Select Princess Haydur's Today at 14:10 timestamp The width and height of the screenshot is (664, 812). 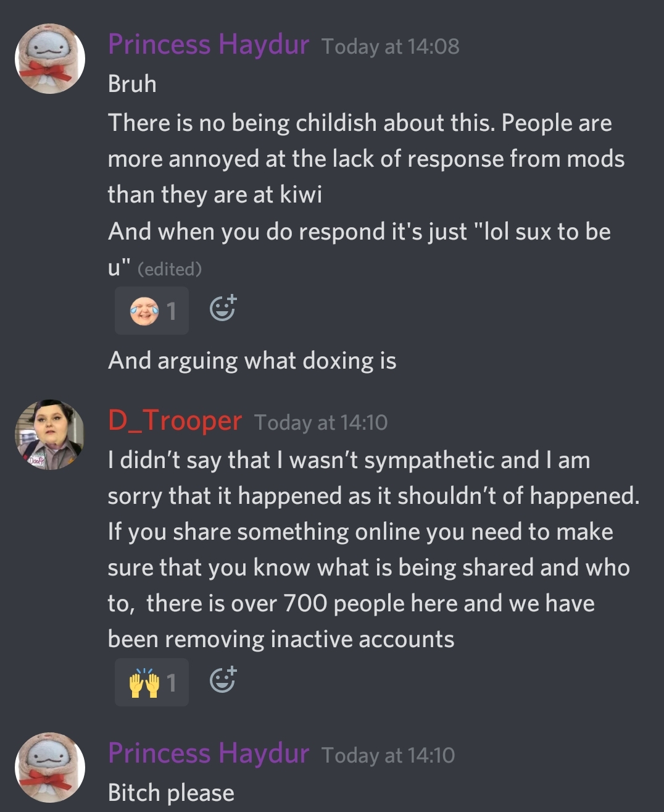(x=388, y=756)
